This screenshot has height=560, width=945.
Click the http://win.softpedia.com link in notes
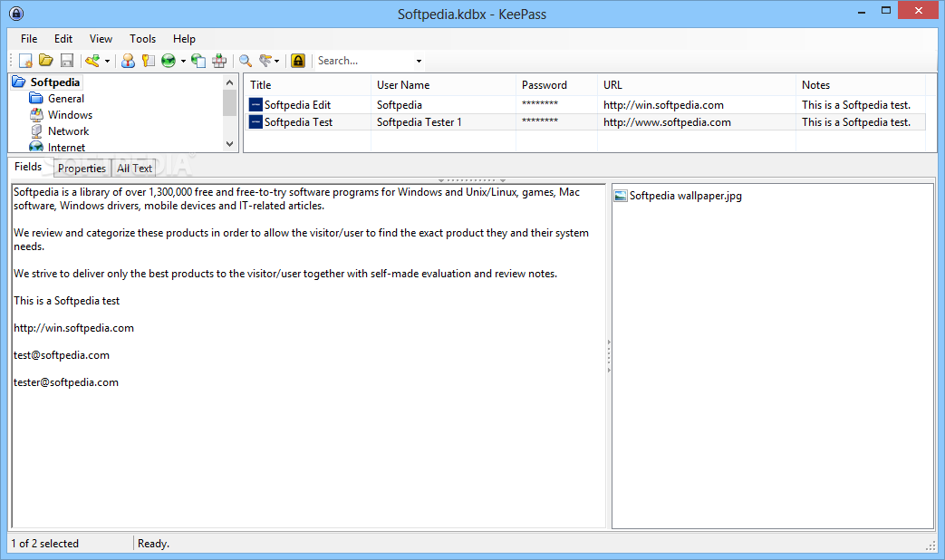pos(73,328)
